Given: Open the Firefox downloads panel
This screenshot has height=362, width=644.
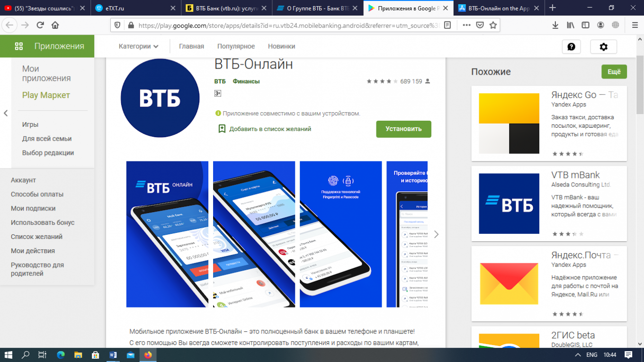Looking at the screenshot, I should pos(555,26).
